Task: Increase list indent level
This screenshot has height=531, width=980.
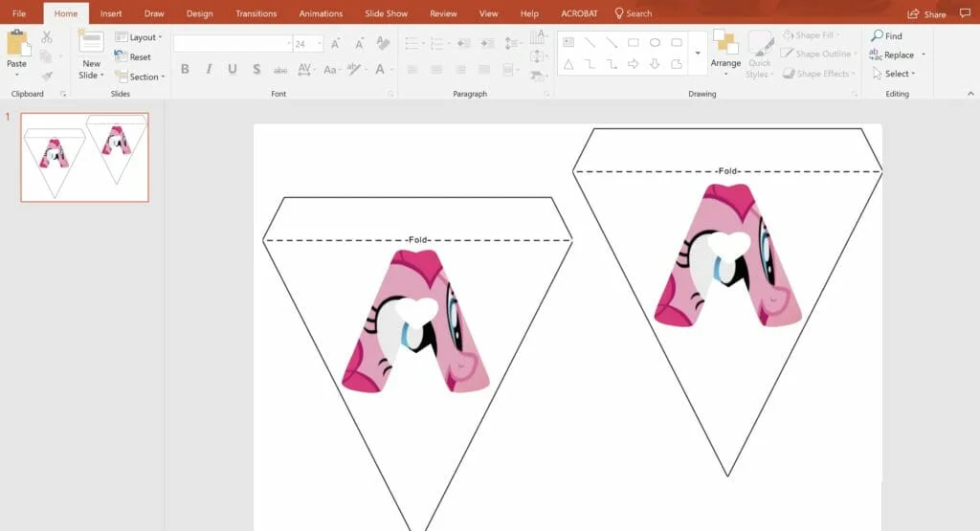Action: 487,44
